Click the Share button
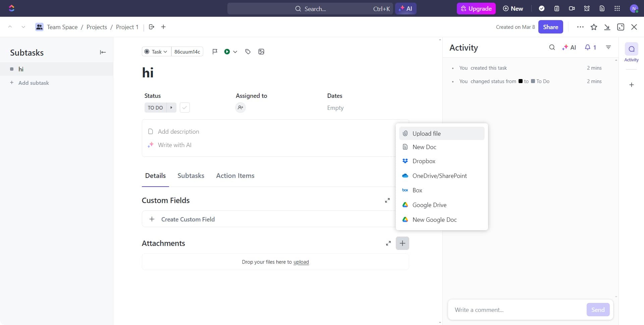Image resolution: width=644 pixels, height=325 pixels. 550,27
